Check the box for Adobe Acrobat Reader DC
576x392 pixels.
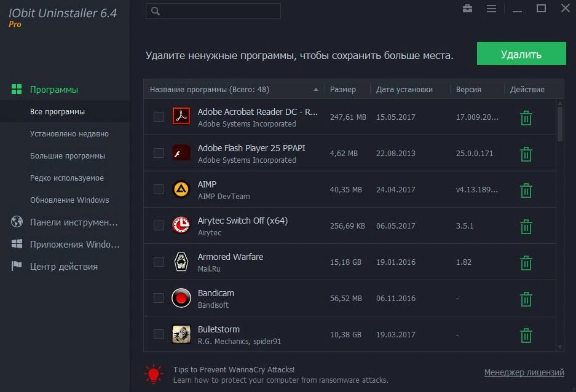[159, 117]
